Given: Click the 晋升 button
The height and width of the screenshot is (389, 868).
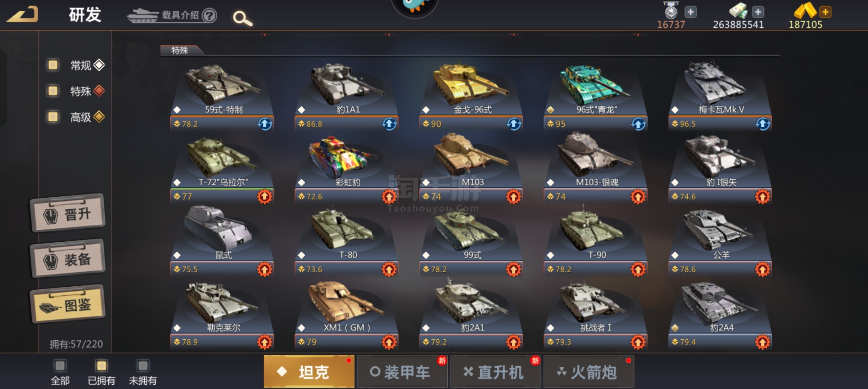Looking at the screenshot, I should coord(68,213).
